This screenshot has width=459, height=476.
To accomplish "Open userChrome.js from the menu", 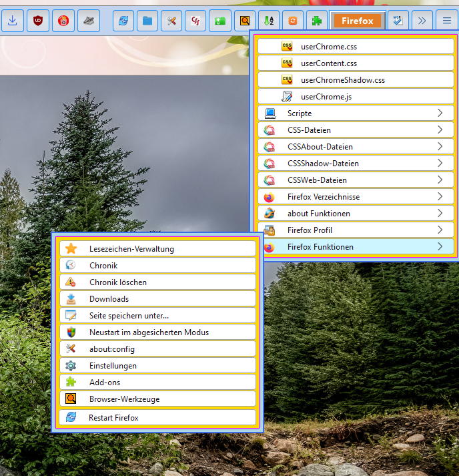I will [x=356, y=97].
